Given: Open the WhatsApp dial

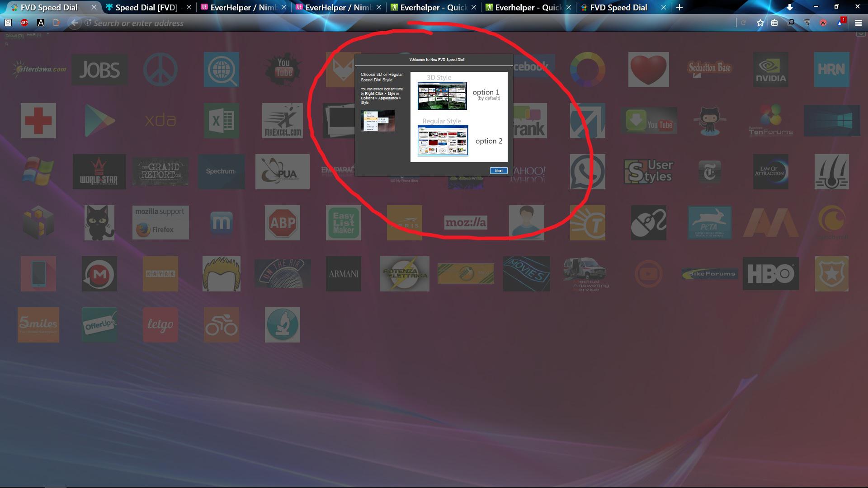Looking at the screenshot, I should point(587,172).
